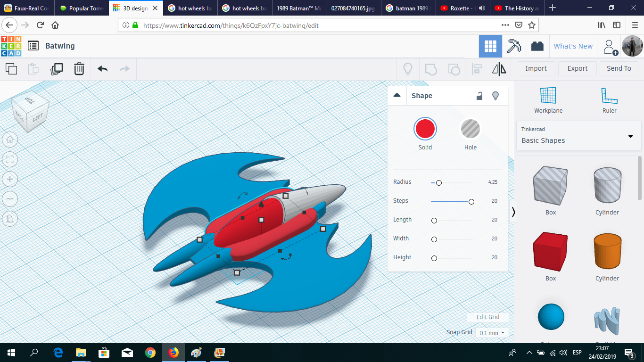Click the Batwing design name
644x362 pixels.
[60, 46]
